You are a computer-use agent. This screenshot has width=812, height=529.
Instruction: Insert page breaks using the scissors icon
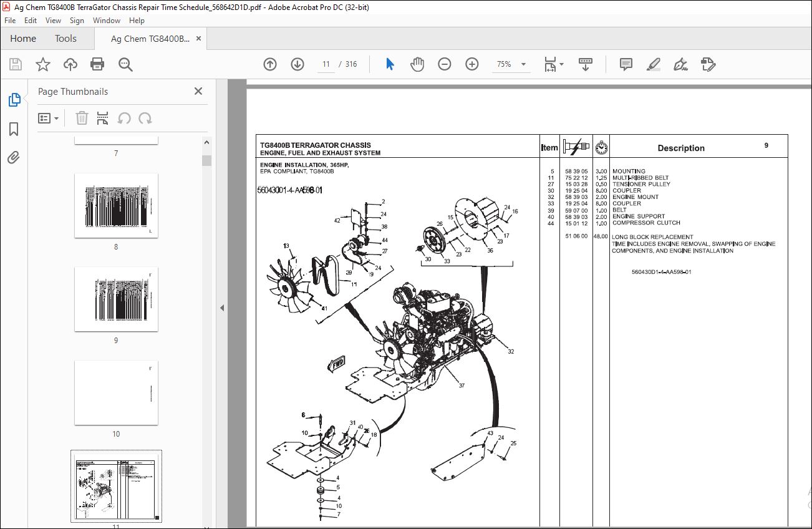coord(103,118)
